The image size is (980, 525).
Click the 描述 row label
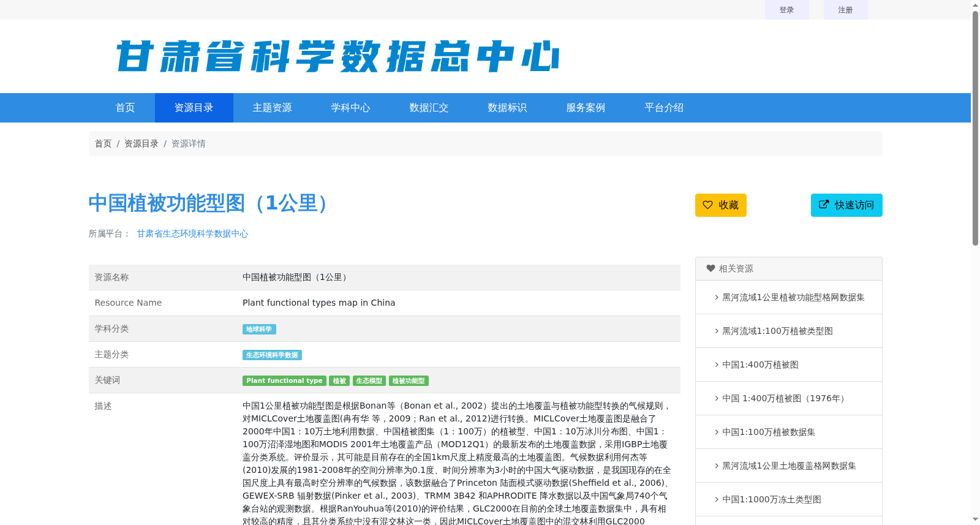tap(103, 406)
